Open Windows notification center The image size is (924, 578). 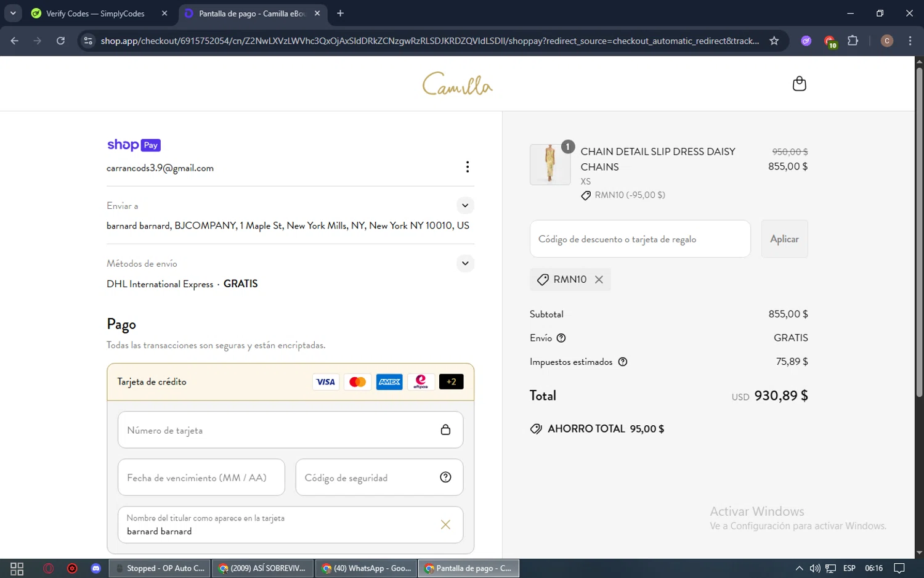pos(899,568)
